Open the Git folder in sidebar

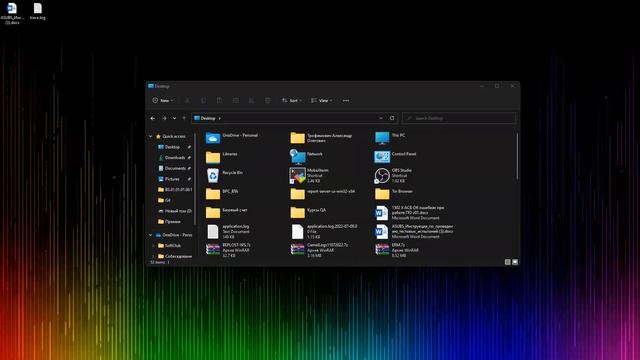point(164,200)
